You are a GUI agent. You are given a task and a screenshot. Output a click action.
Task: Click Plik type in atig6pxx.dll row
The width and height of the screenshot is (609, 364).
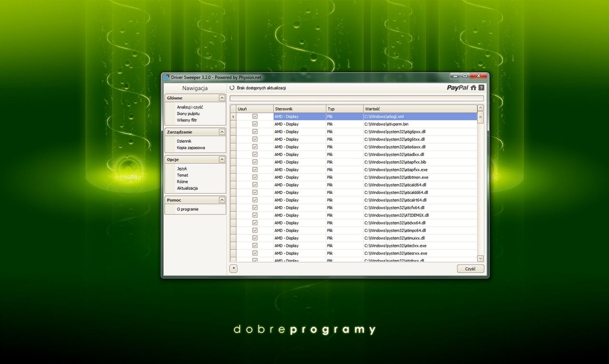point(345,132)
